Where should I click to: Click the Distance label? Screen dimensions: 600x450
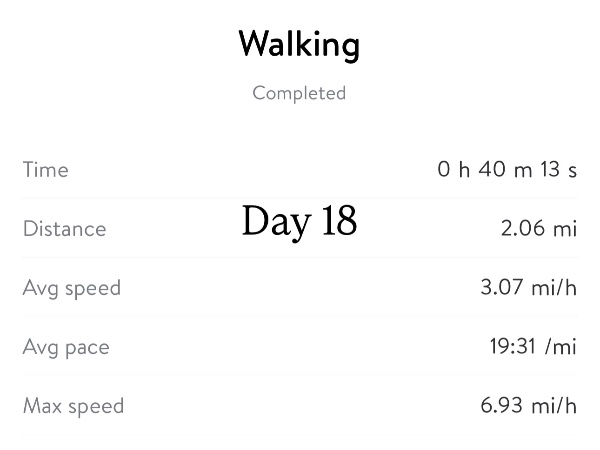64,229
